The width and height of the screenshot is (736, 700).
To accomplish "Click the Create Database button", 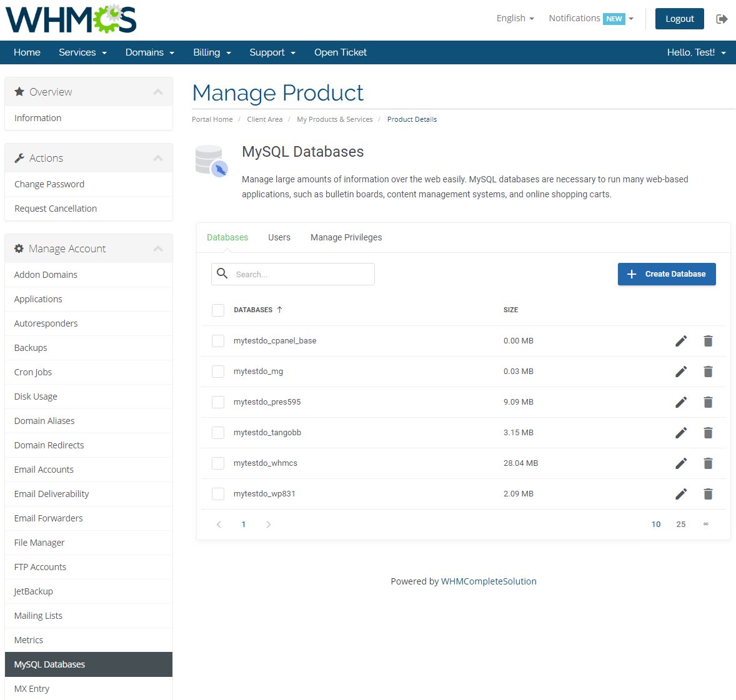I will coord(667,274).
